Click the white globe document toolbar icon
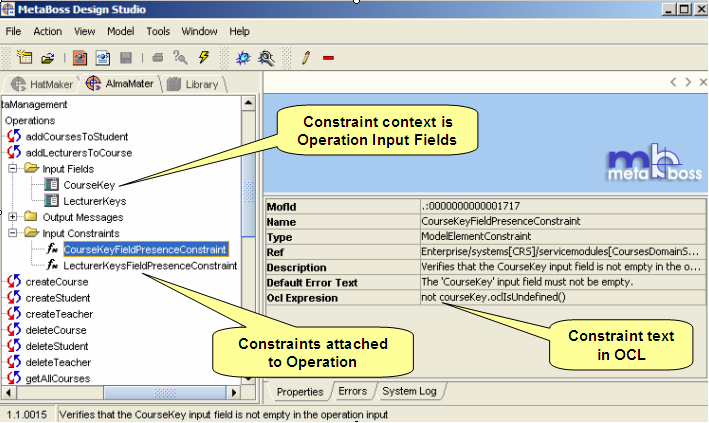The image size is (709, 423). (103, 58)
